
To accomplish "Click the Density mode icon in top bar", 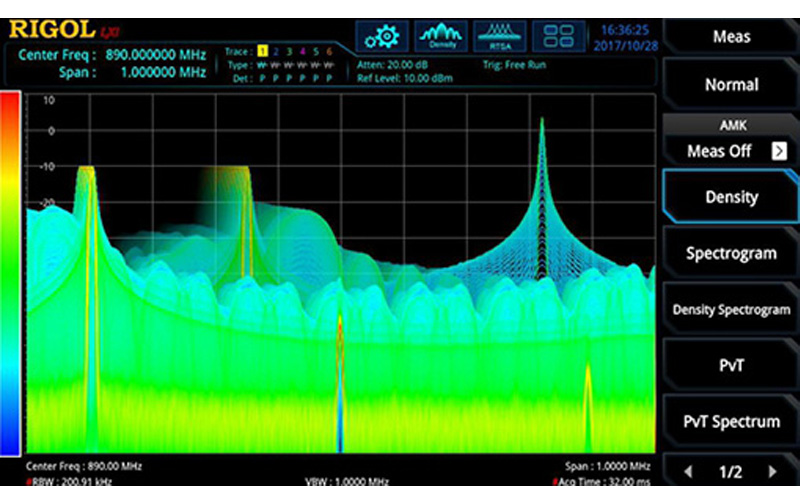I will 440,36.
